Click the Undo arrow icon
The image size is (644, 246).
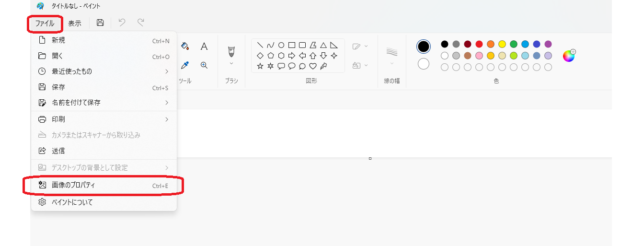[x=122, y=23]
